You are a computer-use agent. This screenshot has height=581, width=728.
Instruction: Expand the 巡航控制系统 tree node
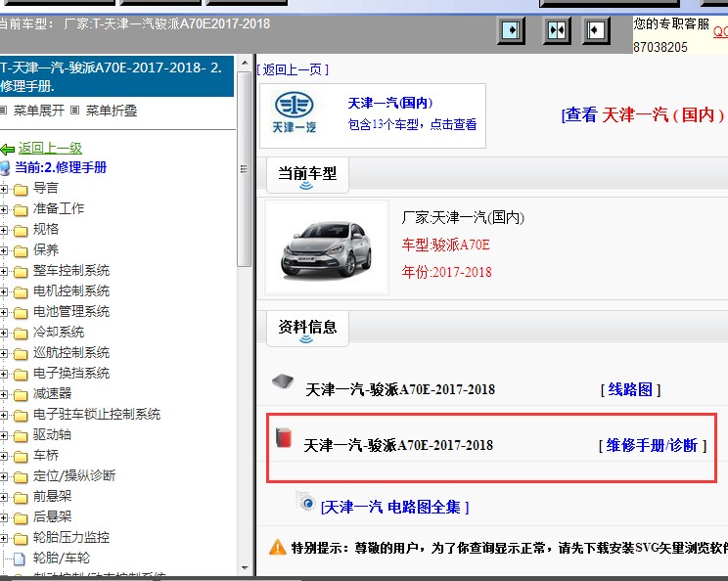point(4,354)
